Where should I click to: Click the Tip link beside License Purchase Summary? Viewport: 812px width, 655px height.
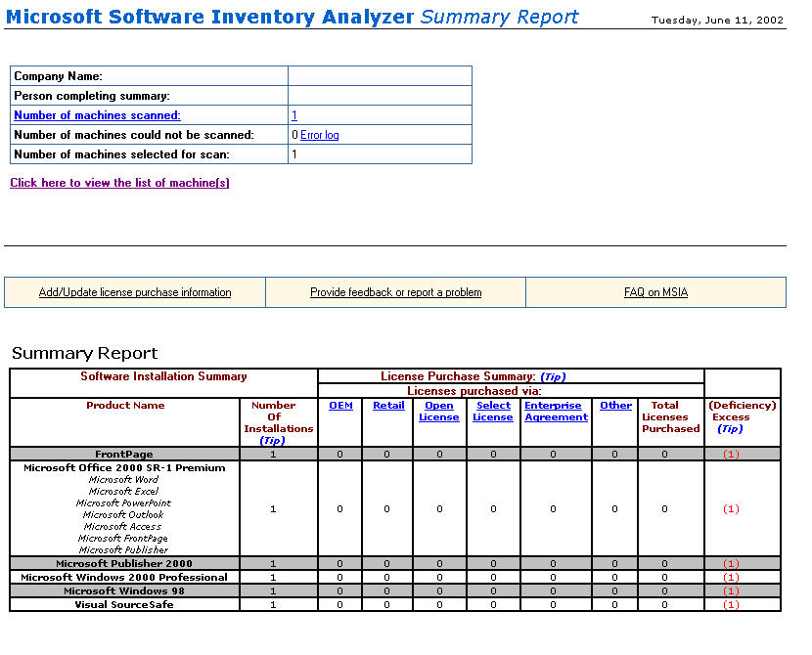[552, 376]
